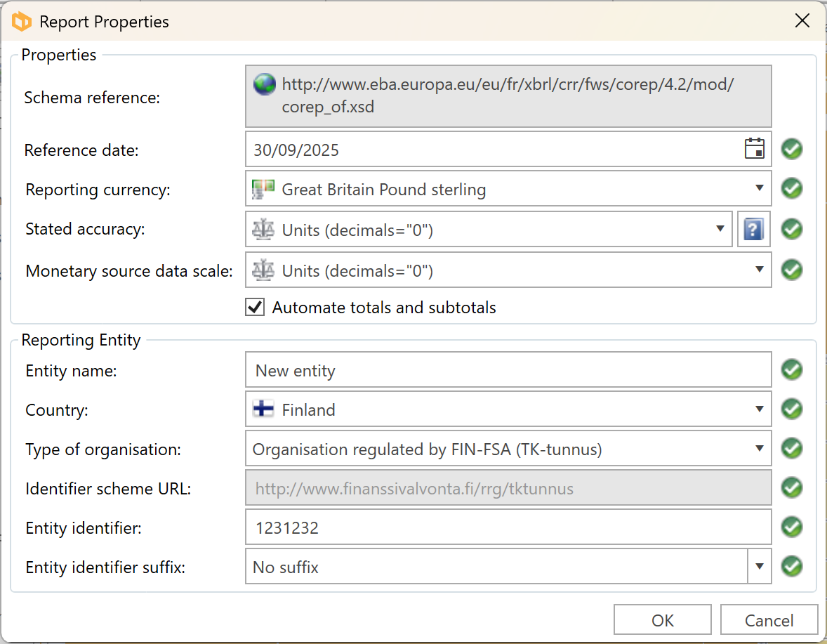The height and width of the screenshot is (644, 827).
Task: Untick Automate totals and subtotals checkbox
Action: pos(255,308)
